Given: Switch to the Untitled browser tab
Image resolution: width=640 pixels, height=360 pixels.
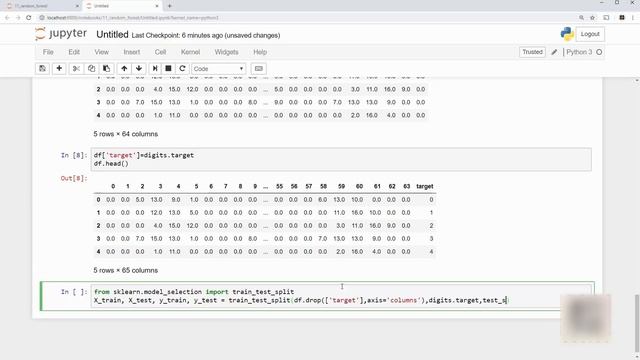Looking at the screenshot, I should [122, 6].
